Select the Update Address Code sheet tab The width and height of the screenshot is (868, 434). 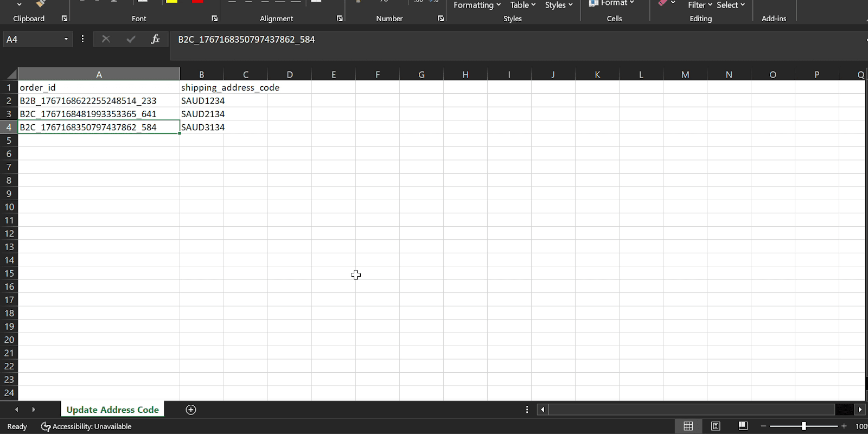112,410
